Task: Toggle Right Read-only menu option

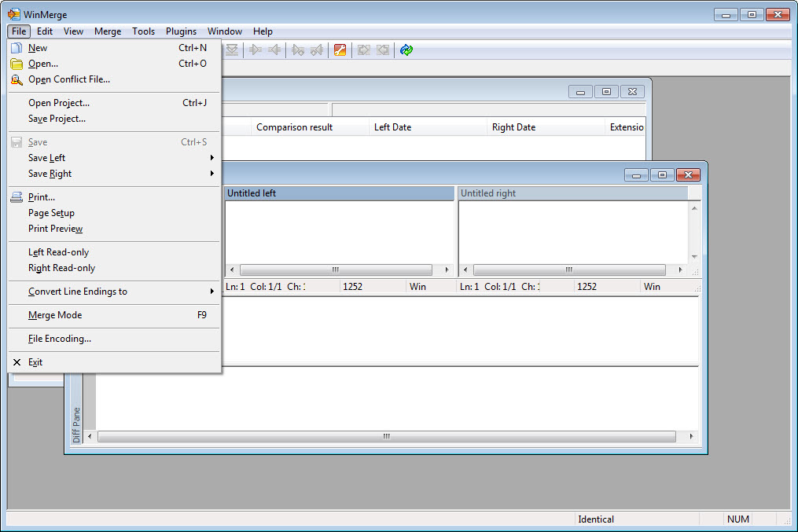Action: (115, 268)
